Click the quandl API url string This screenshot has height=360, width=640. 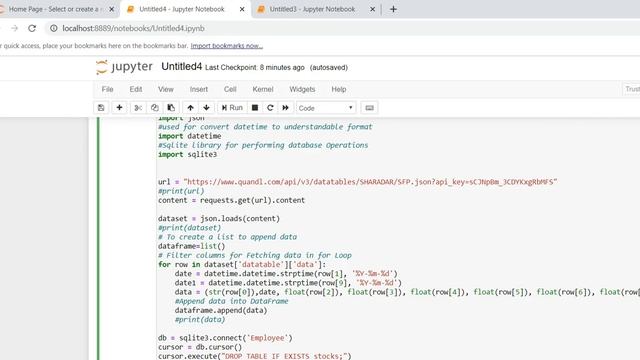(370, 182)
